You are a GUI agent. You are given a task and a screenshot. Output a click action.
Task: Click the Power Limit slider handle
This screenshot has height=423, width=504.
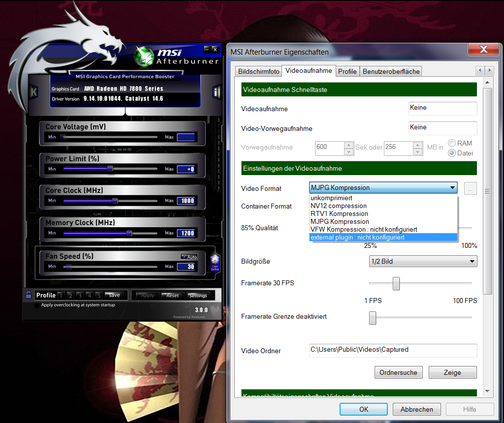point(110,169)
